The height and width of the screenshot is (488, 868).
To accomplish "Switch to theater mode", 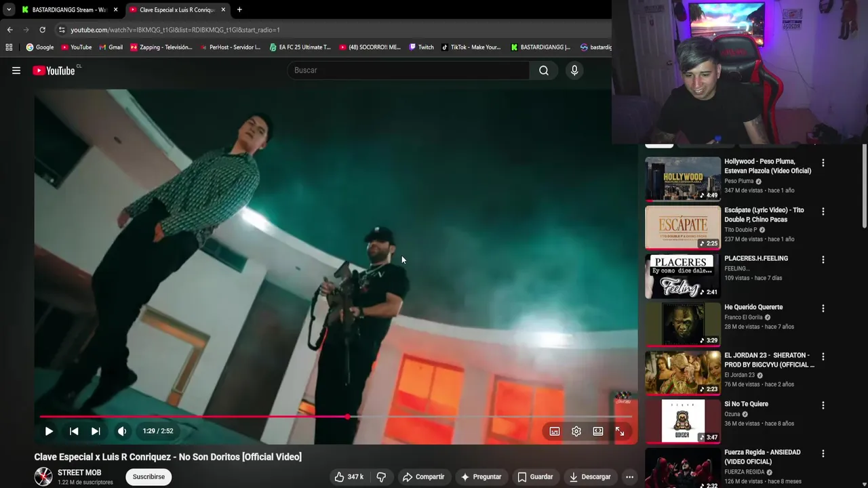I will [598, 431].
